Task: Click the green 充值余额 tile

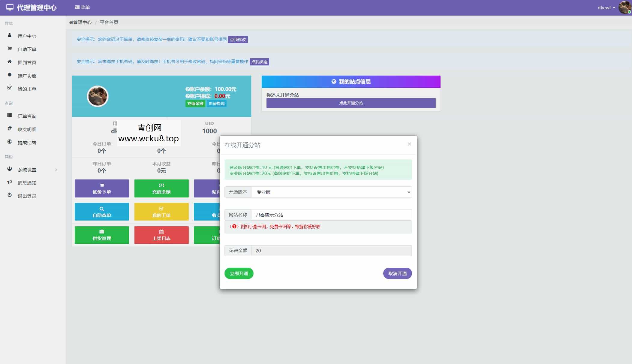Action: pyautogui.click(x=161, y=188)
